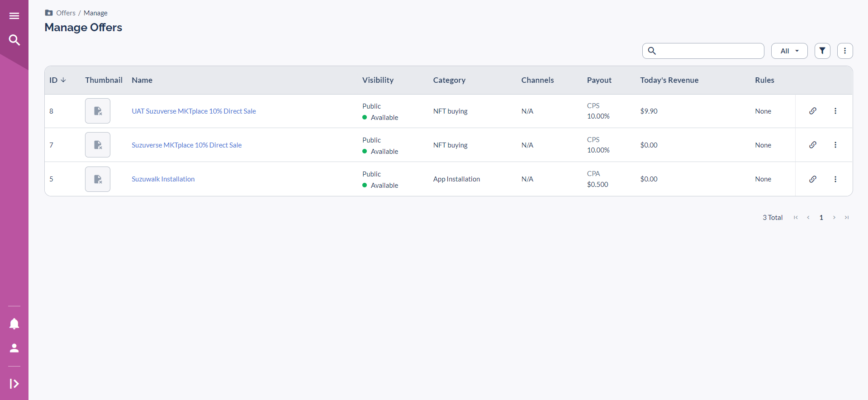Go to next page of results

point(834,218)
